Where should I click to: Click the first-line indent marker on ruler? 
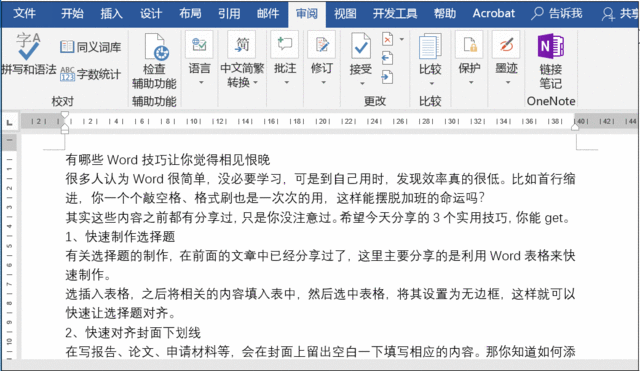64,115
